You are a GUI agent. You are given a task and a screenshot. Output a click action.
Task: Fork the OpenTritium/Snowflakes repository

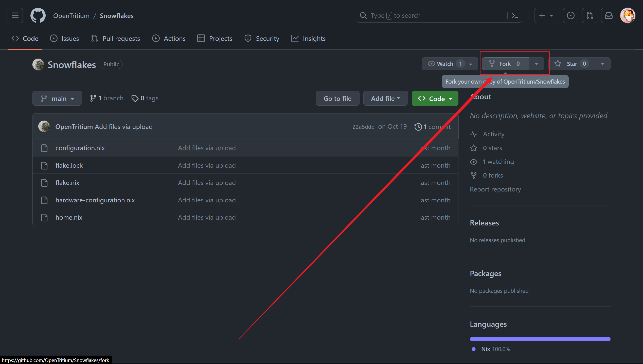pyautogui.click(x=505, y=64)
